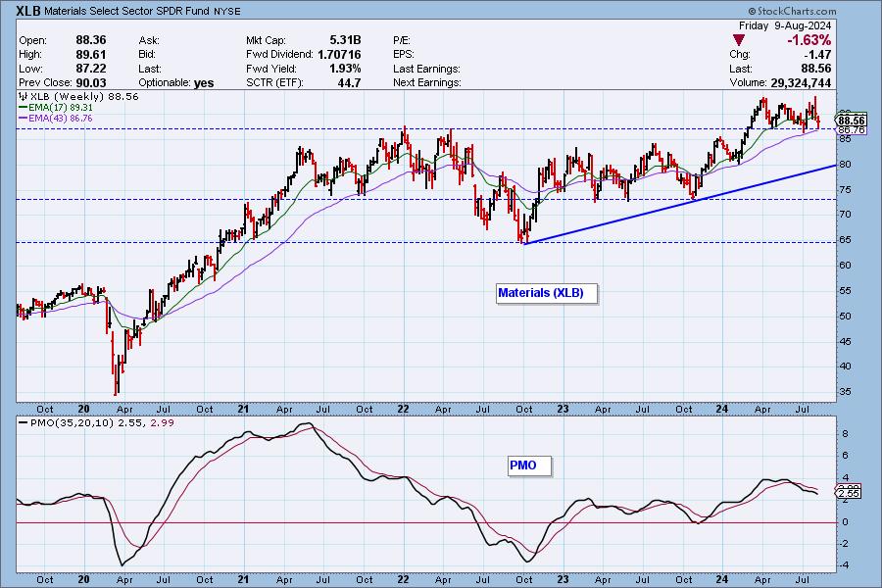Click the Low value 87.22

pyautogui.click(x=90, y=69)
